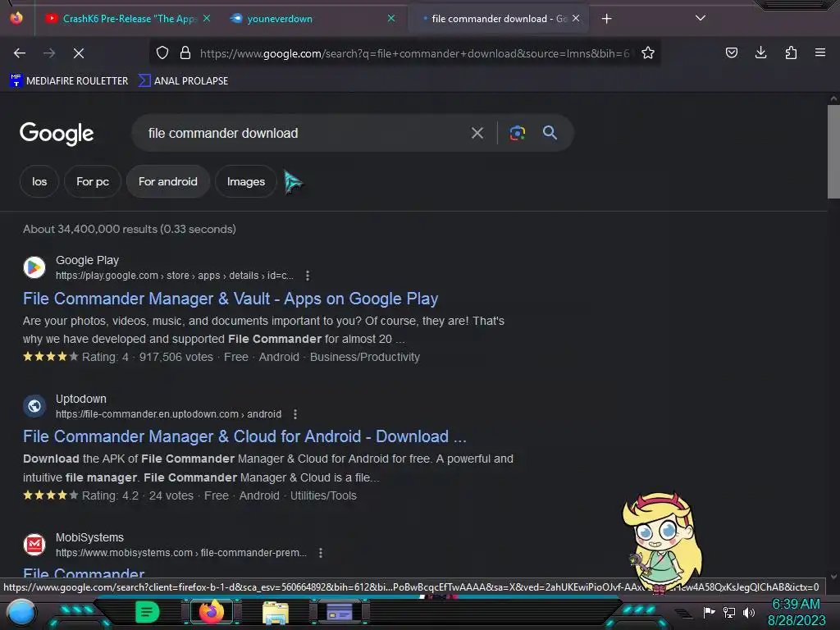This screenshot has height=630, width=840.
Task: View site security lock info
Action: pos(185,53)
